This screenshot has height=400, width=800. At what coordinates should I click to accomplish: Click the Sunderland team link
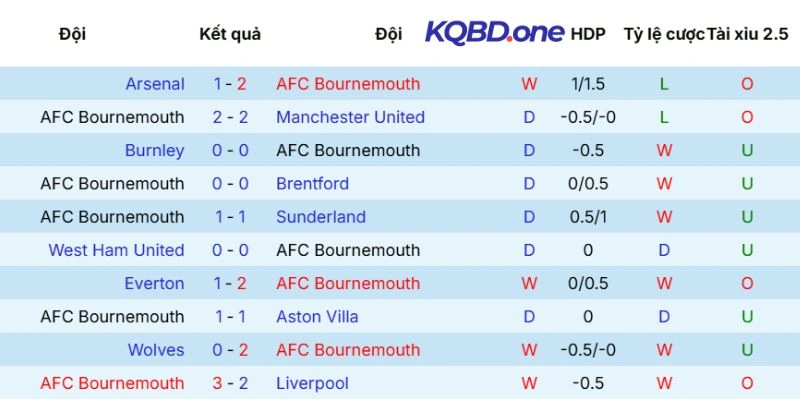point(321,217)
